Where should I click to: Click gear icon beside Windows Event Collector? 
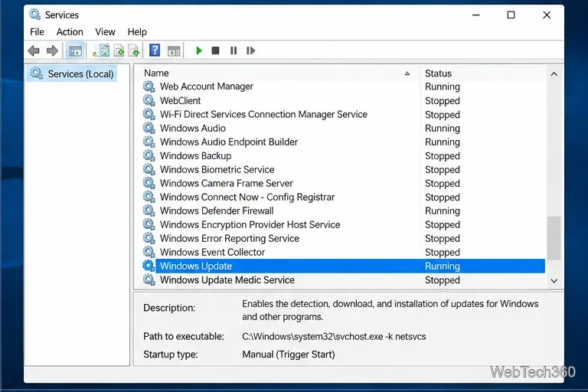coord(149,252)
